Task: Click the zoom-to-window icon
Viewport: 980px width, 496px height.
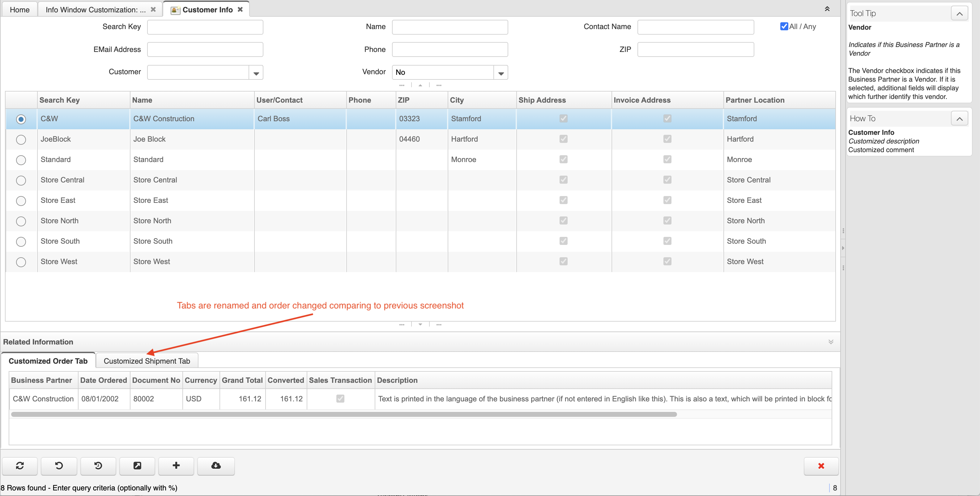Action: 137,466
